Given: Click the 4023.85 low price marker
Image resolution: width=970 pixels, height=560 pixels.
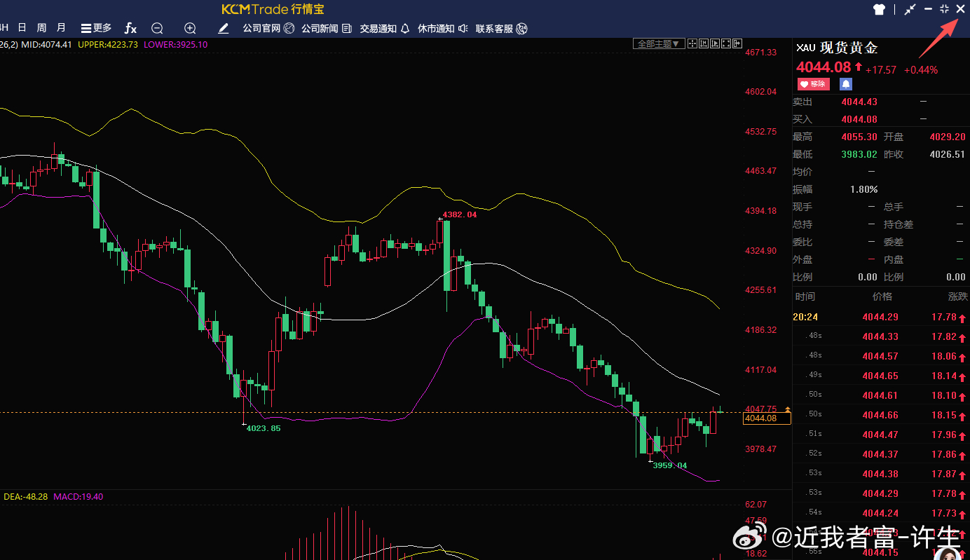Looking at the screenshot, I should coord(264,428).
